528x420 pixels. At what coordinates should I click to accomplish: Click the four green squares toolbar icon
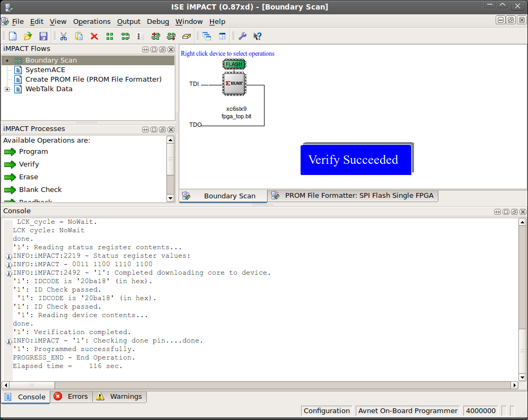pyautogui.click(x=110, y=37)
